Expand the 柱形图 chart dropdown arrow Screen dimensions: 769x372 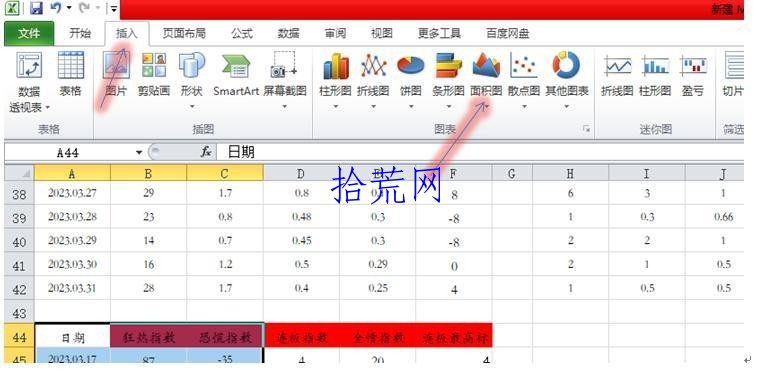coord(335,106)
